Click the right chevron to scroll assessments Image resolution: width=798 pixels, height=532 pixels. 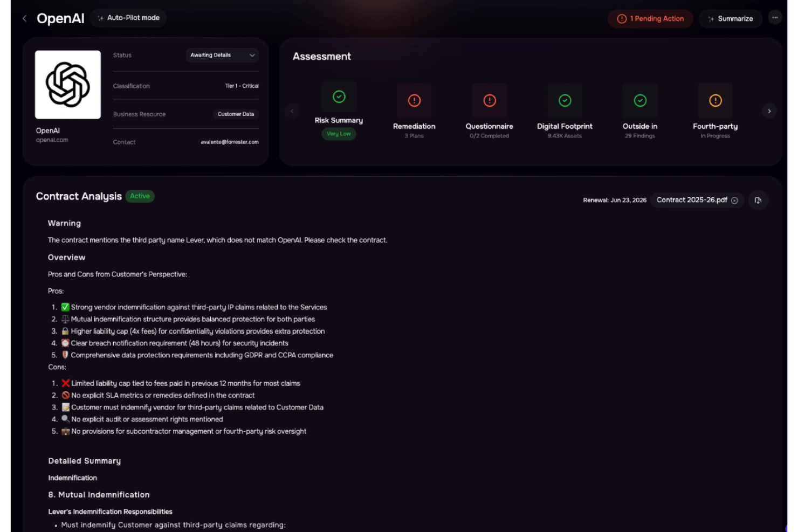769,110
